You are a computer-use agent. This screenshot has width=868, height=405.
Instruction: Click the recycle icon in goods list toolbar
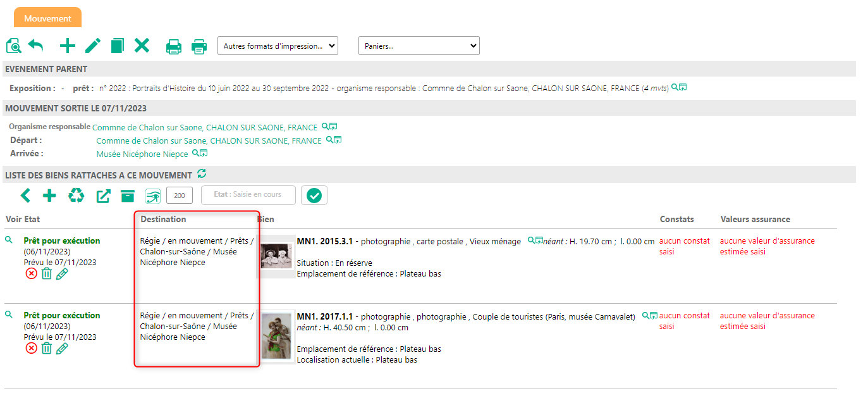click(76, 196)
